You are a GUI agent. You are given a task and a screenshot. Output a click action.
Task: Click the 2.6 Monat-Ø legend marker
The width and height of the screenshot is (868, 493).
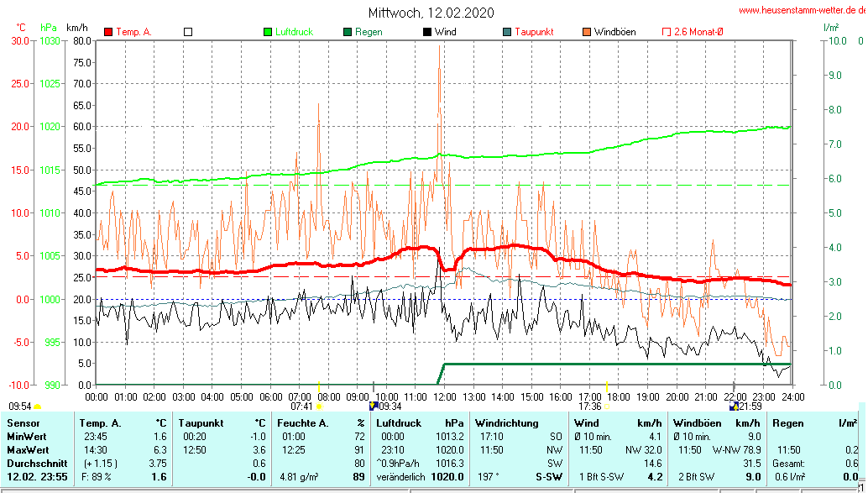[667, 32]
